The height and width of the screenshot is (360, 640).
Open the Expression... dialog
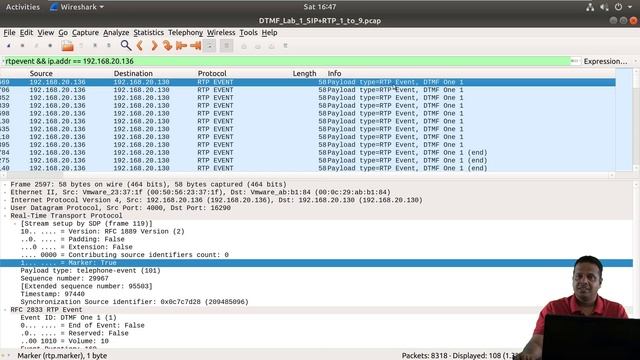(x=605, y=61)
